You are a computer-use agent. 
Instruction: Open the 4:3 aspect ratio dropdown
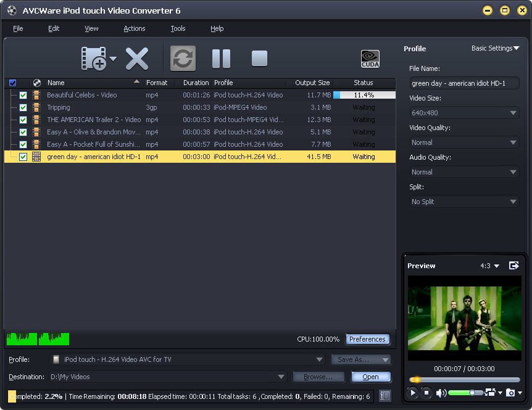(x=489, y=266)
